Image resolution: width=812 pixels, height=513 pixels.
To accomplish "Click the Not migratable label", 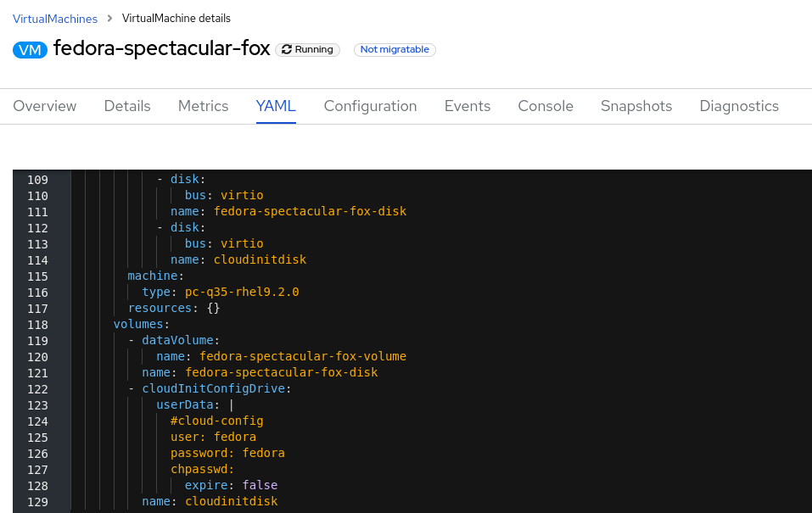I will click(395, 50).
